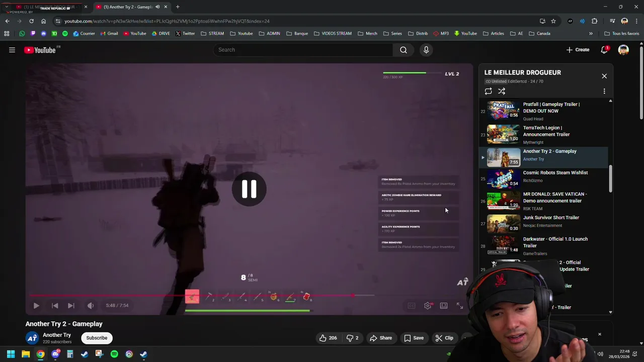This screenshot has height=362, width=644.
Task: Open the Another Try channel name link
Action: (x=57, y=335)
